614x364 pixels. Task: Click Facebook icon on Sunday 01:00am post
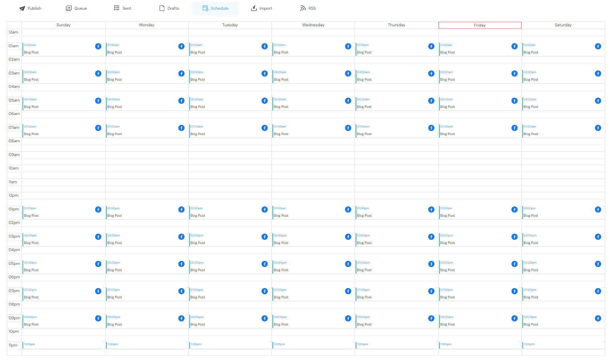[x=98, y=46]
